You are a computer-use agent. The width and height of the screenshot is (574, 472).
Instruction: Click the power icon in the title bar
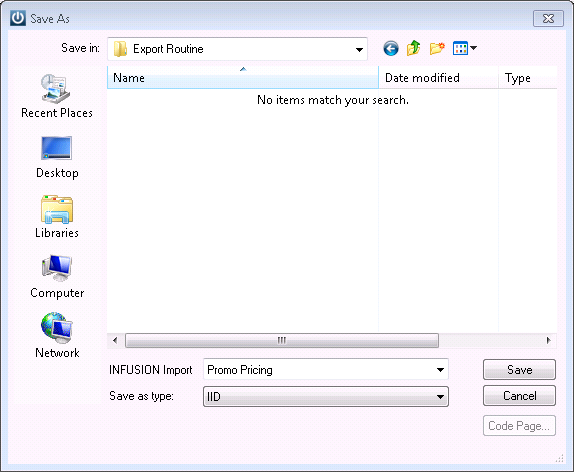click(x=18, y=18)
